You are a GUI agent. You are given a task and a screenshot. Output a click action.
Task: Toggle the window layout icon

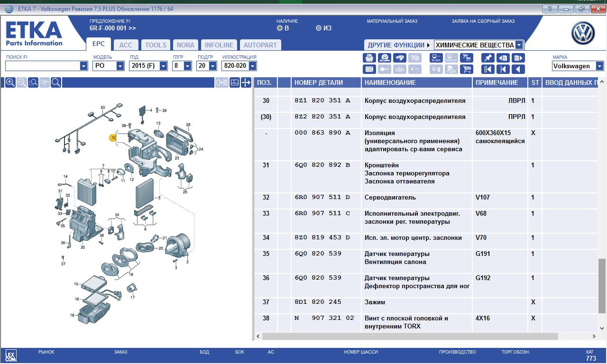234,82
